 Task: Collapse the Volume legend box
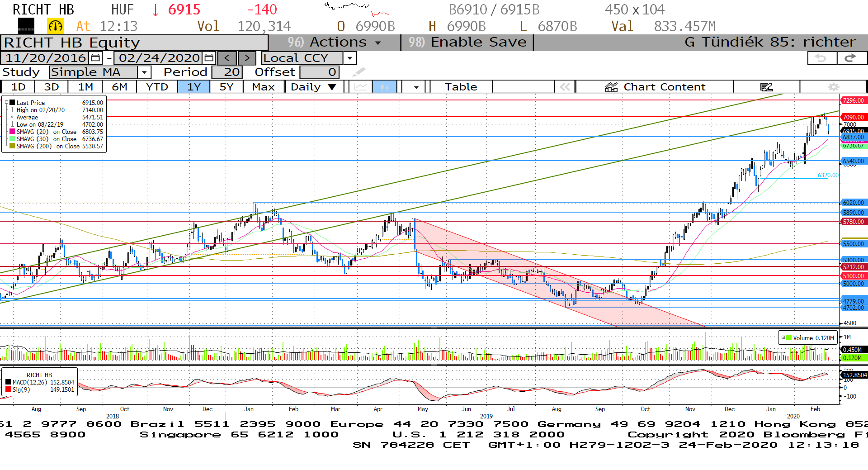pyautogui.click(x=783, y=337)
